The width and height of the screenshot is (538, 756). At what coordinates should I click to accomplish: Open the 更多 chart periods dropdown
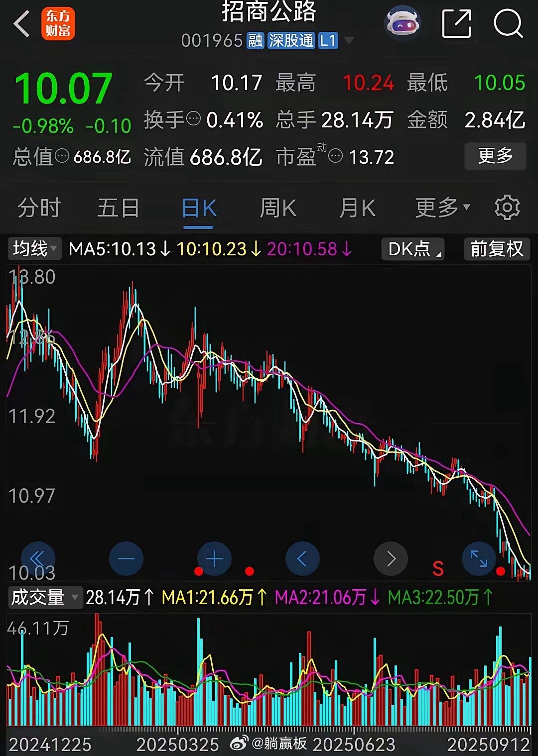pyautogui.click(x=442, y=208)
